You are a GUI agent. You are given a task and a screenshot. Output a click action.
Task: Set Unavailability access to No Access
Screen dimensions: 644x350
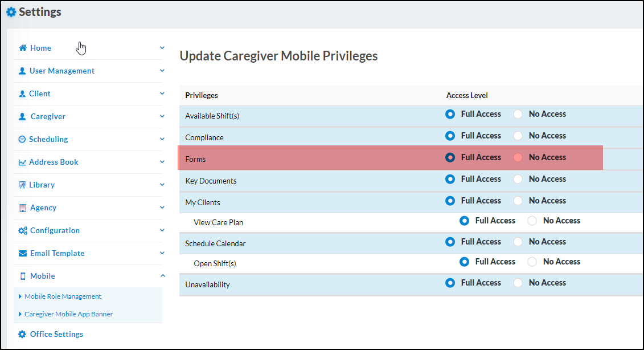pos(518,282)
